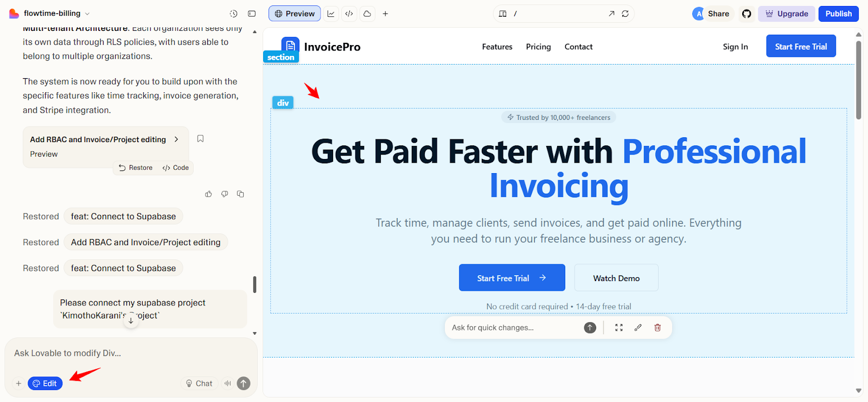Click the Upgrade button

pyautogui.click(x=787, y=14)
